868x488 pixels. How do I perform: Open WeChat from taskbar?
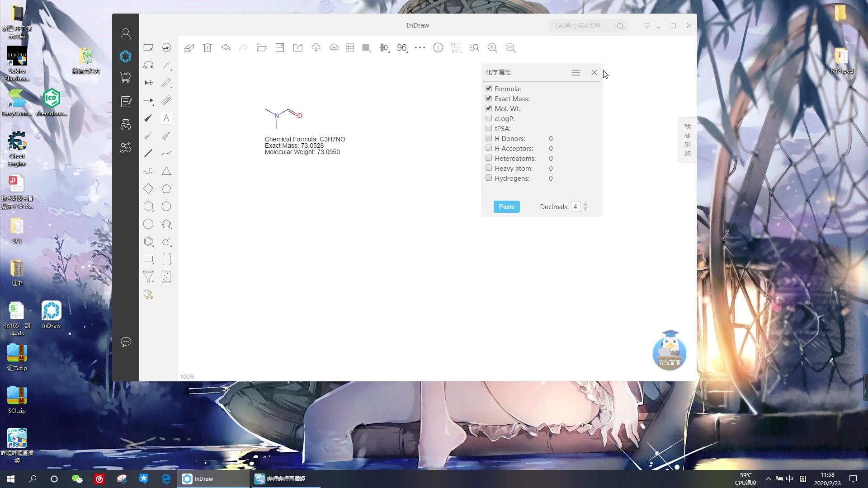(77, 479)
